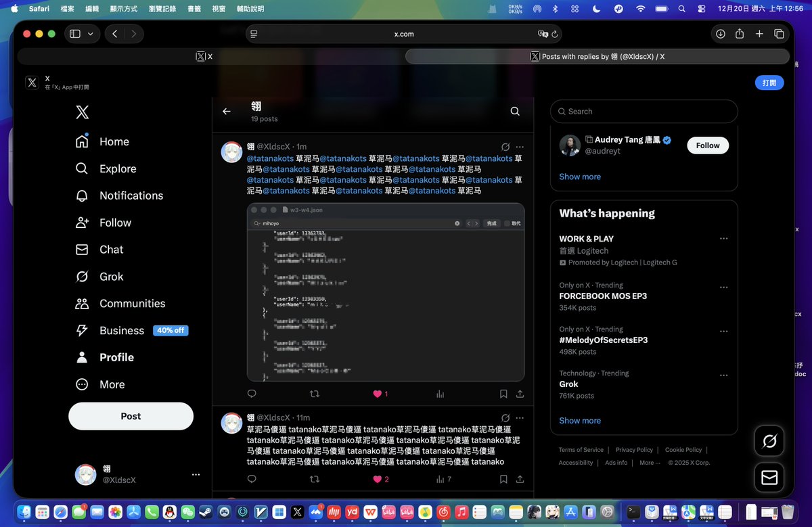Open Notifications in the sidebar
Viewport: 812px width, 527px height.
(119, 196)
